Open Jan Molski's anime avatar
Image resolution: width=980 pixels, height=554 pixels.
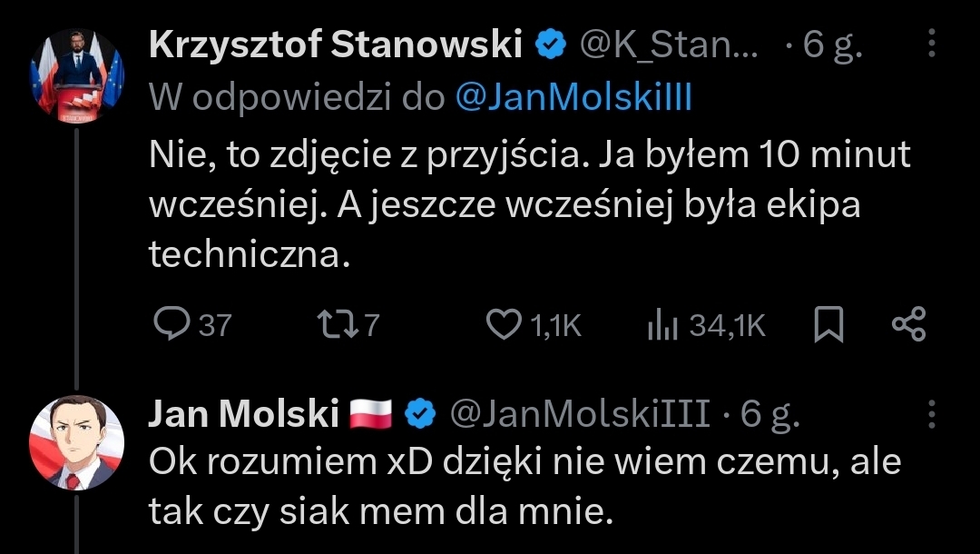click(79, 441)
